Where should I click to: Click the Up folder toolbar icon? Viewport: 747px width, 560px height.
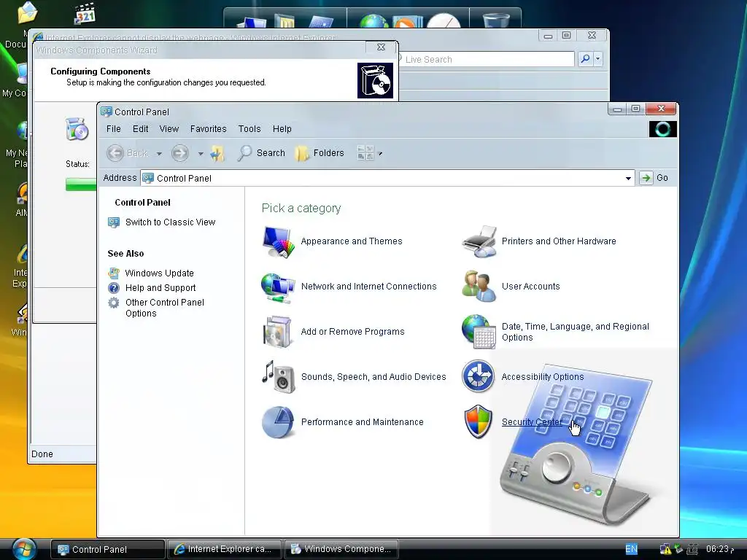point(217,153)
